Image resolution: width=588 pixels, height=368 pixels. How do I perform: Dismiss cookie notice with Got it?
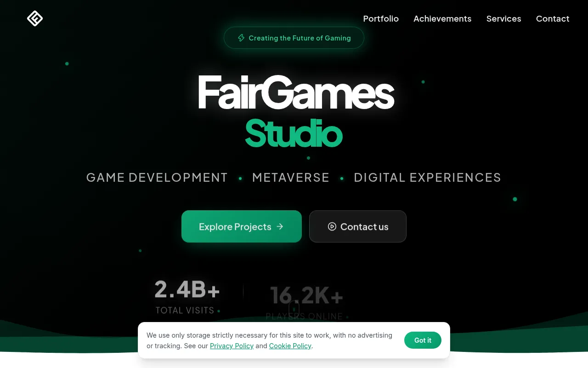[423, 340]
